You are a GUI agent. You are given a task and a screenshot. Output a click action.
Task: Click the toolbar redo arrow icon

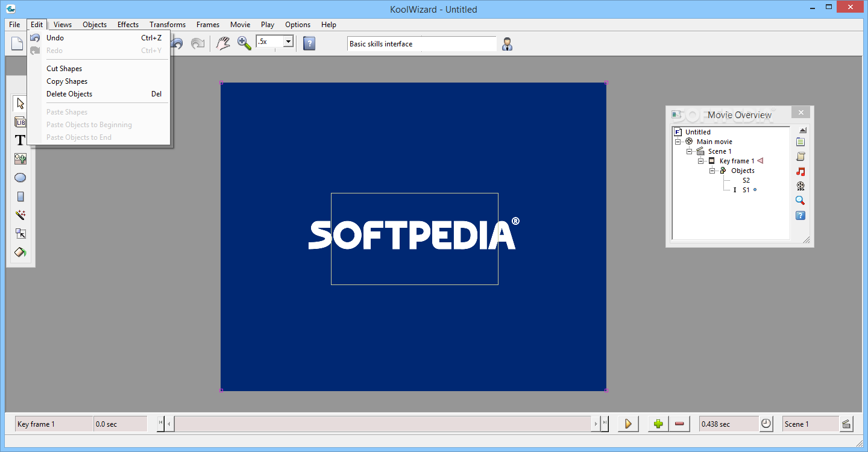point(197,43)
